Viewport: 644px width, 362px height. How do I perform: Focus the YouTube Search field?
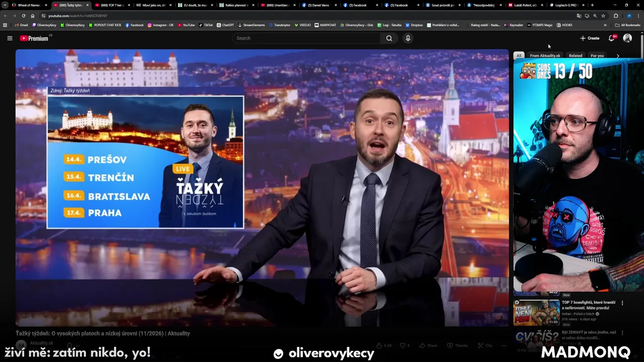307,38
